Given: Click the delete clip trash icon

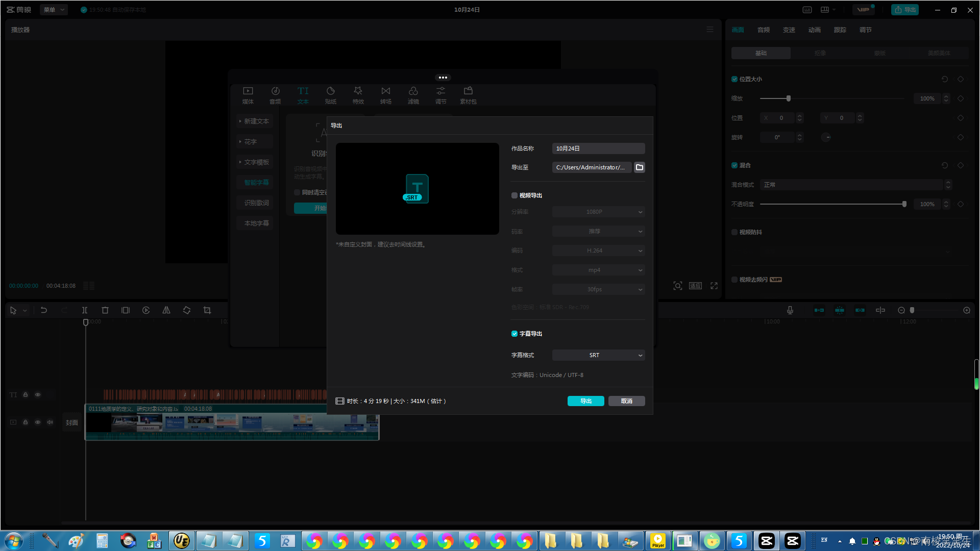Looking at the screenshot, I should pos(105,310).
